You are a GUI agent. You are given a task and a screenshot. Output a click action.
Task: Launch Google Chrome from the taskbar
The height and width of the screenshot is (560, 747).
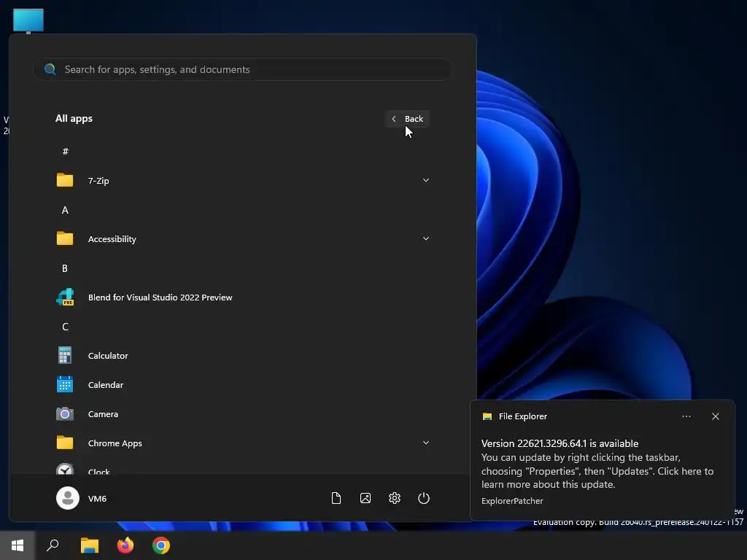(161, 545)
